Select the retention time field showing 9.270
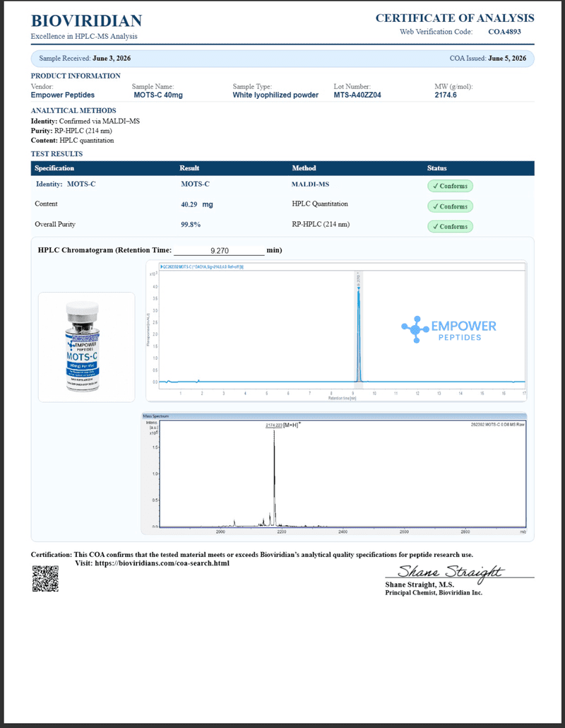Image resolution: width=565 pixels, height=728 pixels. 219,251
